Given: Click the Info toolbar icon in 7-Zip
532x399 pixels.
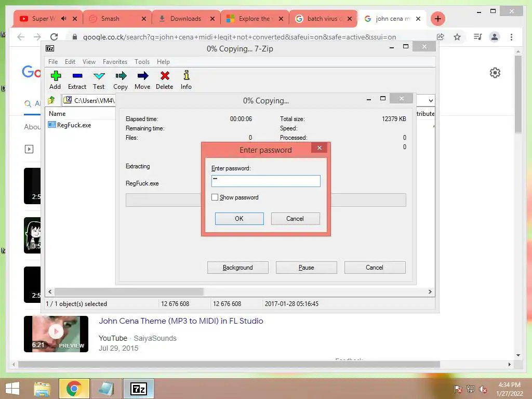Looking at the screenshot, I should pyautogui.click(x=186, y=80).
